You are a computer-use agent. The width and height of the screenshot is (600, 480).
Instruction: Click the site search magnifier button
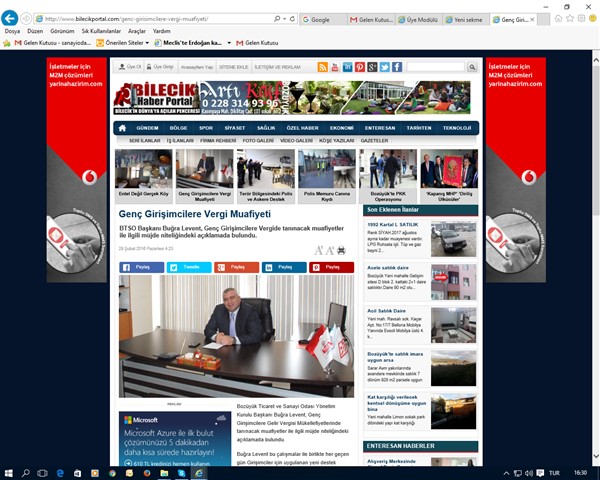(472, 67)
